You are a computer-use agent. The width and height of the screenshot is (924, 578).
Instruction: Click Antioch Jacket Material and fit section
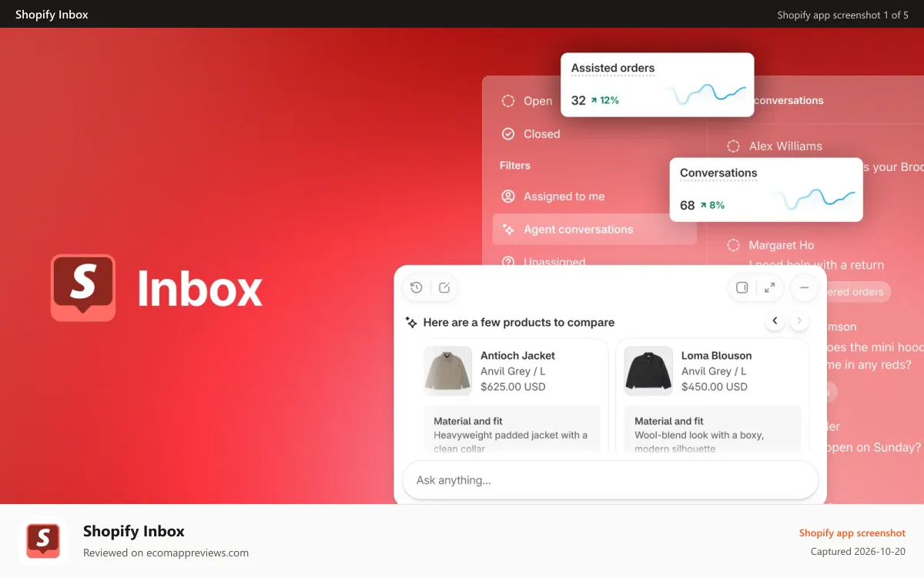[511, 430]
